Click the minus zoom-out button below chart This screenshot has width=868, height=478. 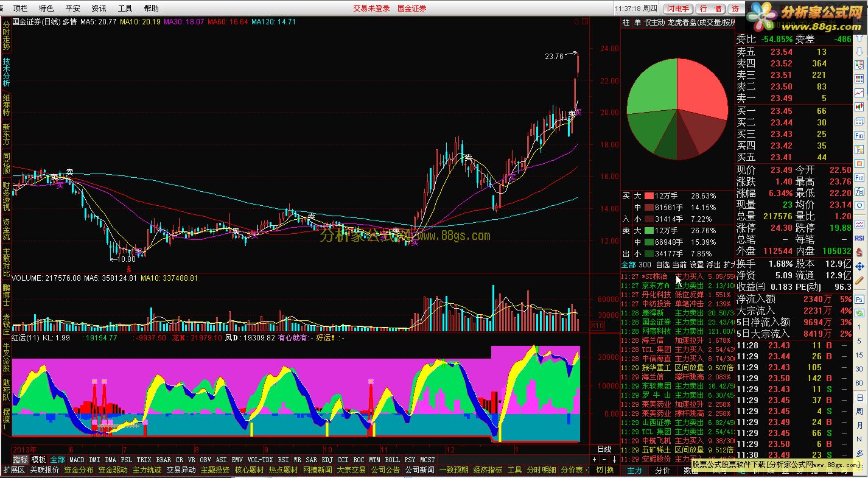(x=605, y=459)
